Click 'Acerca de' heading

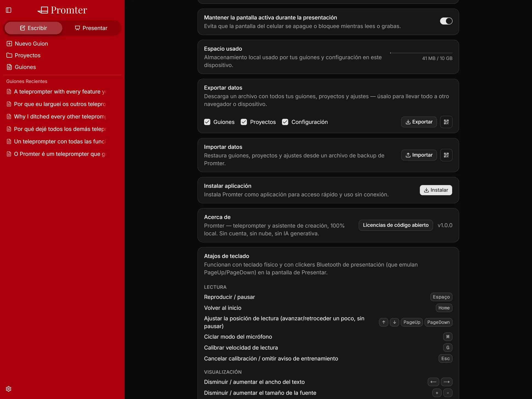[217, 217]
